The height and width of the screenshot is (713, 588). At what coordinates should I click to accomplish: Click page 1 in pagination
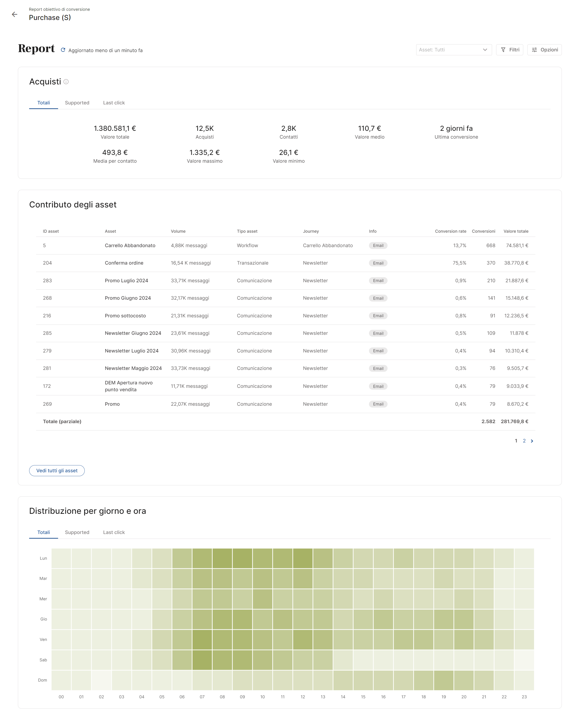[517, 441]
